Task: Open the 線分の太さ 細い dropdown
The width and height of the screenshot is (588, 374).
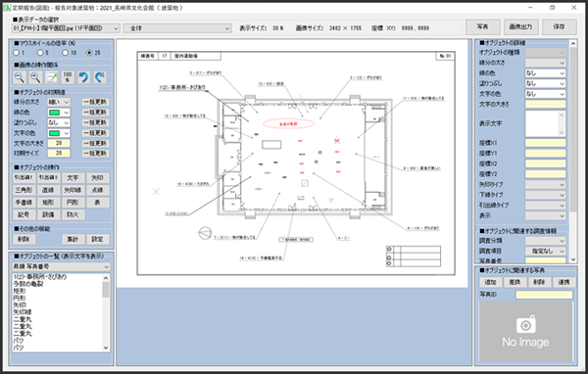Action: click(59, 102)
